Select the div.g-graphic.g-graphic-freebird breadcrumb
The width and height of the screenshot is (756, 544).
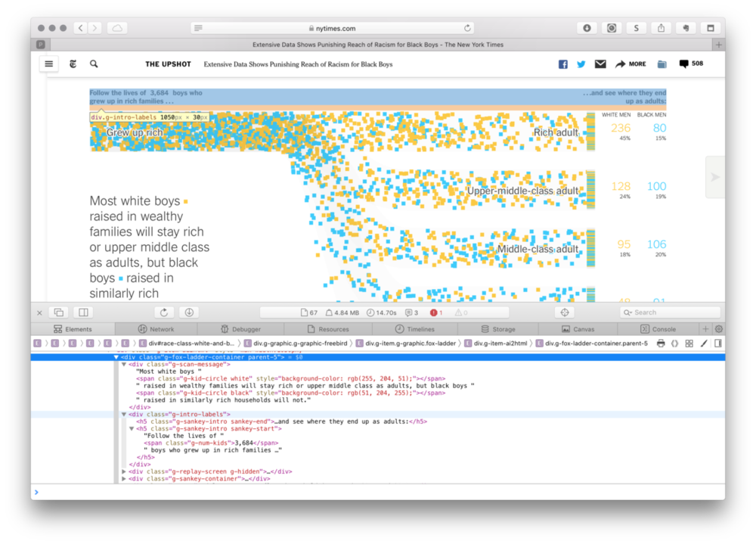(x=295, y=343)
